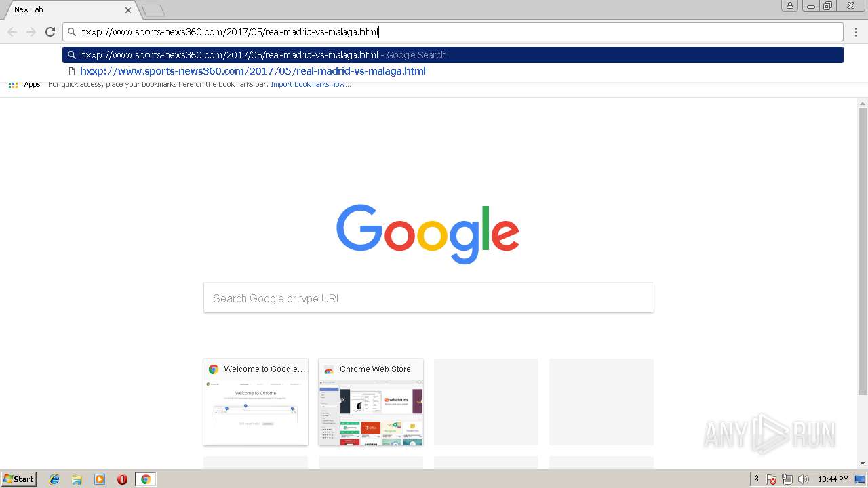Click the Chrome taskbar button
This screenshot has height=488, width=868.
146,479
